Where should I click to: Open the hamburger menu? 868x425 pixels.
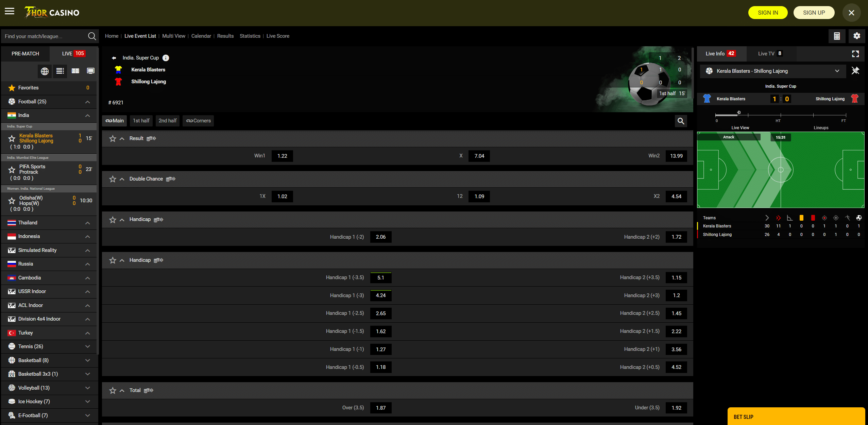tap(10, 12)
